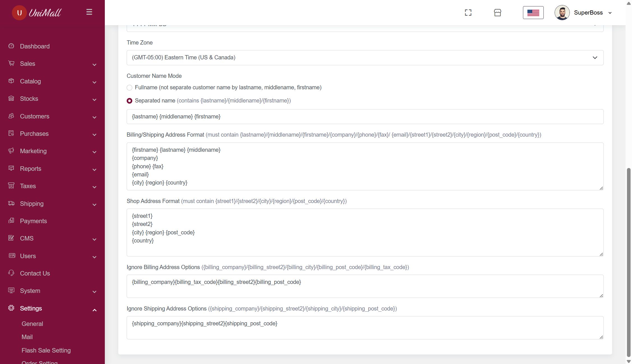Click the Settings gear icon in the sidebar
Viewport: 632px width, 364px height.
(11, 308)
